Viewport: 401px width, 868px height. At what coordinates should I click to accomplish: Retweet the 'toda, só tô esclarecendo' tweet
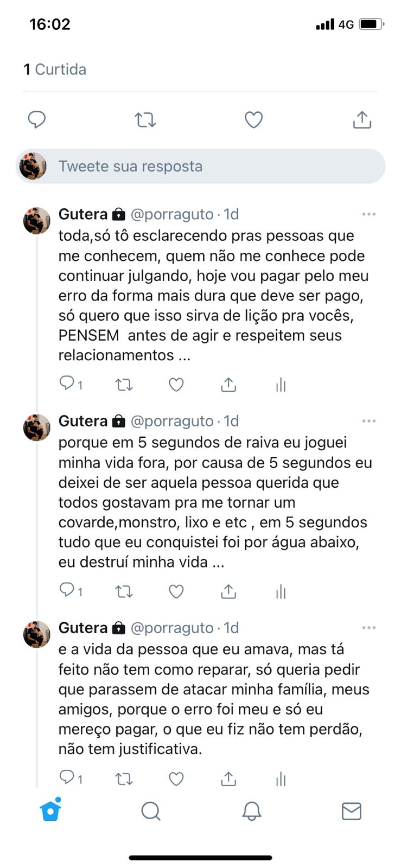click(124, 385)
